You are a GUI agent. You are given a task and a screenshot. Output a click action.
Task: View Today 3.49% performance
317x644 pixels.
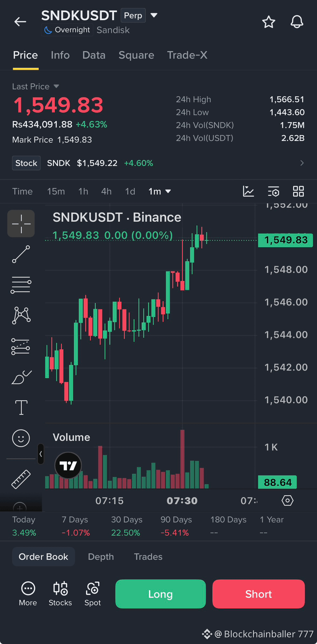click(24, 526)
